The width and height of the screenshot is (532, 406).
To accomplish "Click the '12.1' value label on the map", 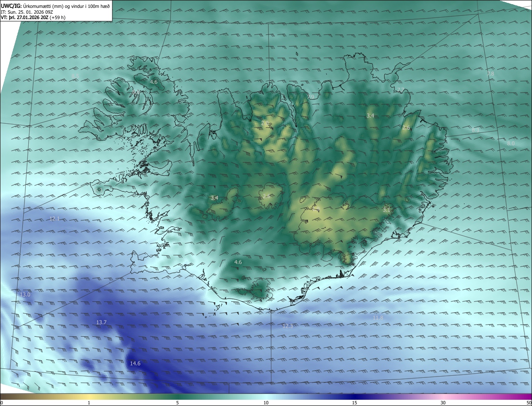I will [54, 218].
